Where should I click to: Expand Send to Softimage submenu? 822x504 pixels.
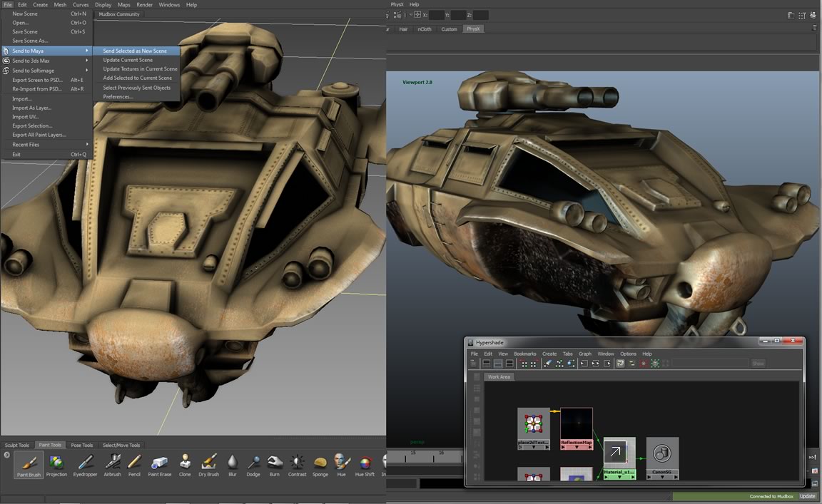(46, 70)
